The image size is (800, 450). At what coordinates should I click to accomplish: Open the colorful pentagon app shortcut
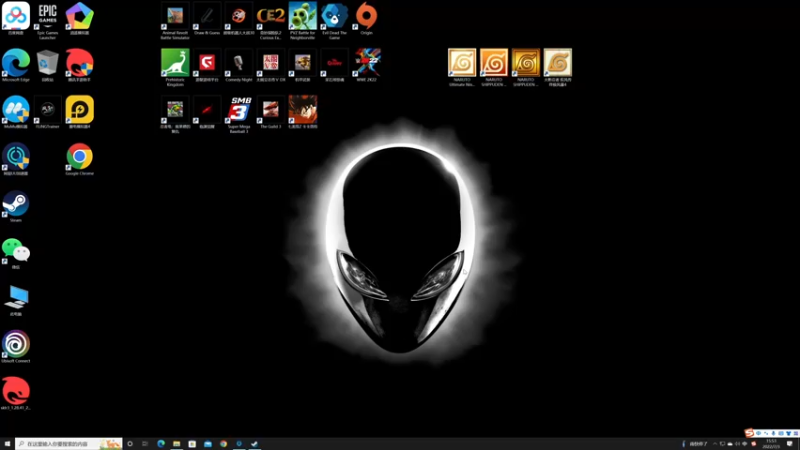point(80,18)
